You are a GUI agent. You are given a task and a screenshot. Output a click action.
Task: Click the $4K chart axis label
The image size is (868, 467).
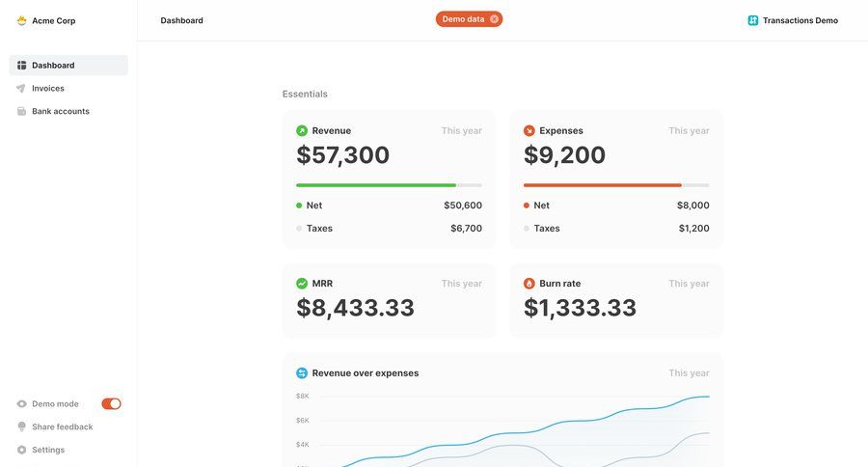tap(303, 444)
